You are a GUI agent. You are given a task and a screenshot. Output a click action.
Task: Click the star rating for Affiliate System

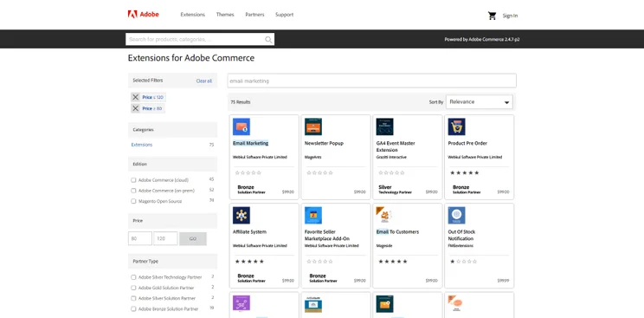pyautogui.click(x=249, y=261)
